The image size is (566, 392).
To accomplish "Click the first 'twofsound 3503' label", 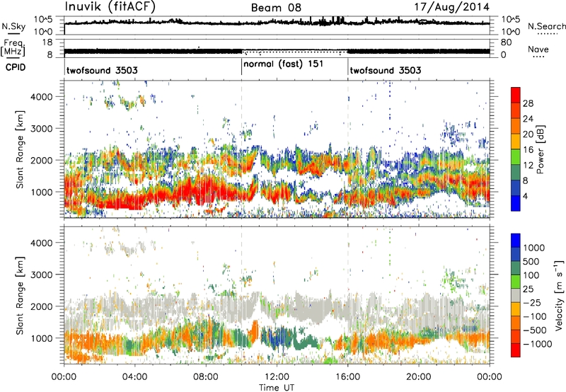I will click(x=102, y=70).
